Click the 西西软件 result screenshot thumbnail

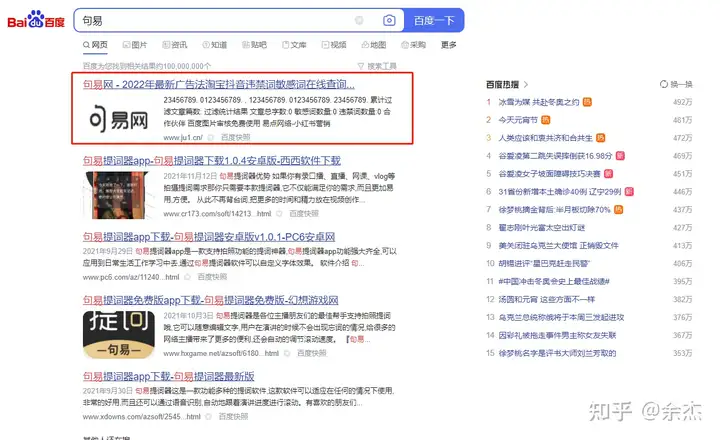119,195
